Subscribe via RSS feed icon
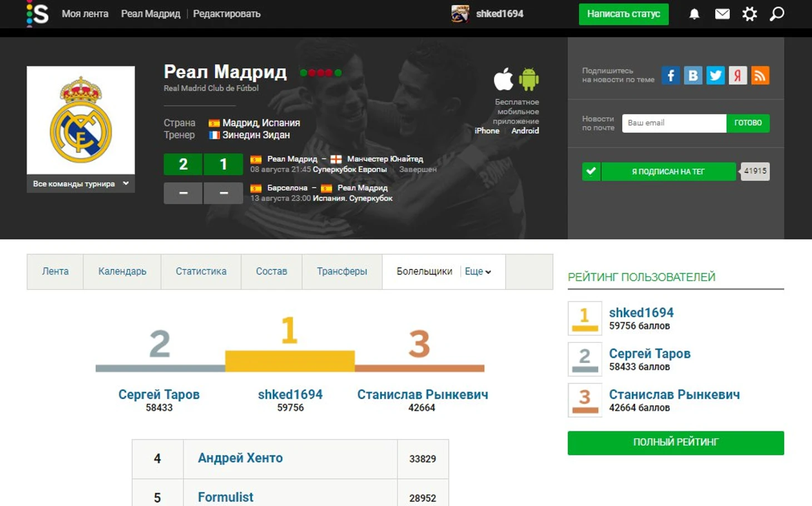The height and width of the screenshot is (506, 812). (x=760, y=75)
